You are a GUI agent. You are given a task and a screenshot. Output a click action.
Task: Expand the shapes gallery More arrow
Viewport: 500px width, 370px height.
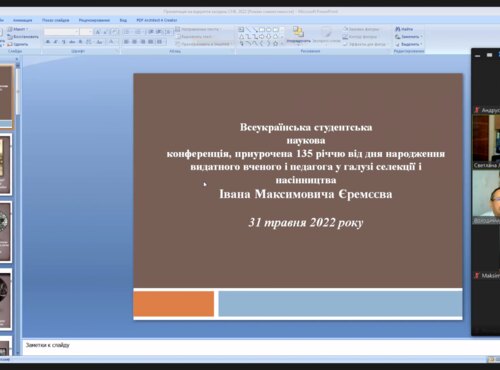(x=282, y=44)
